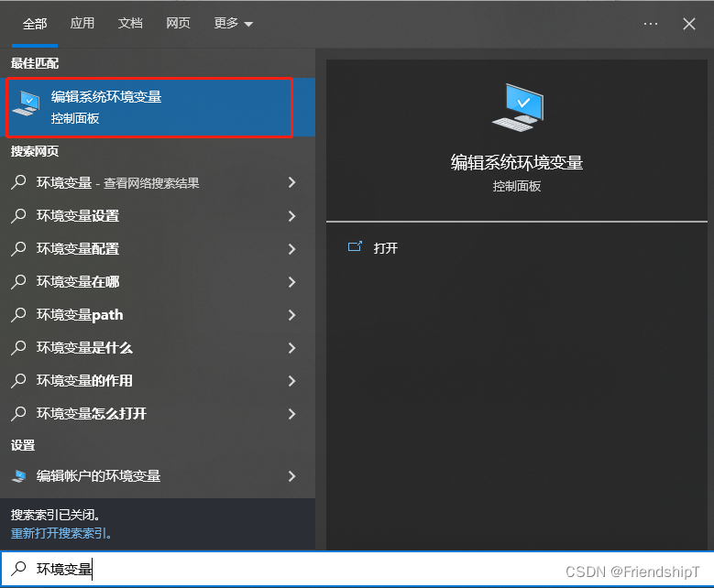Image resolution: width=714 pixels, height=588 pixels.
Task: Click 重新打开搜索索引 link
Action: tap(61, 533)
